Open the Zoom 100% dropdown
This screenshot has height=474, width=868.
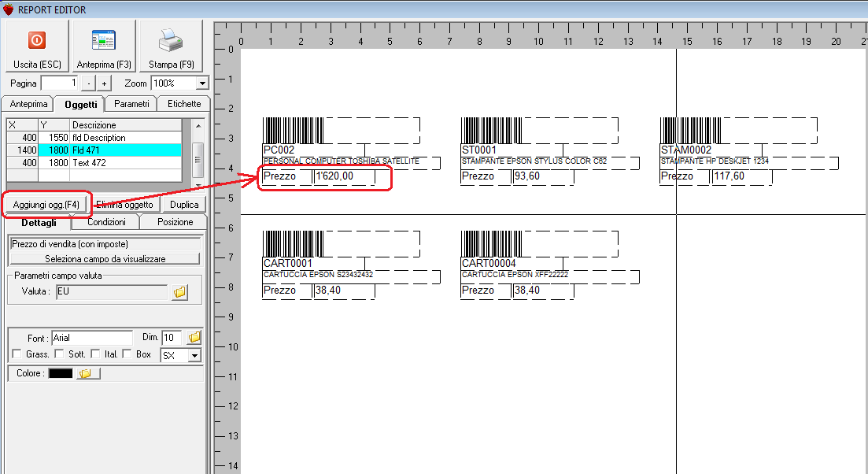[x=202, y=83]
